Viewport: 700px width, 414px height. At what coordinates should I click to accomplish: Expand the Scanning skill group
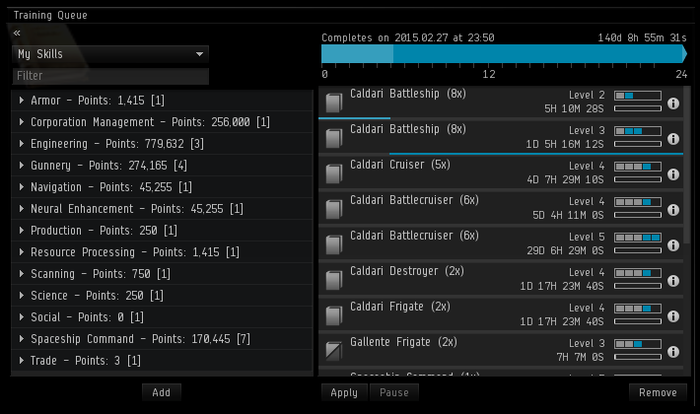pos(21,274)
